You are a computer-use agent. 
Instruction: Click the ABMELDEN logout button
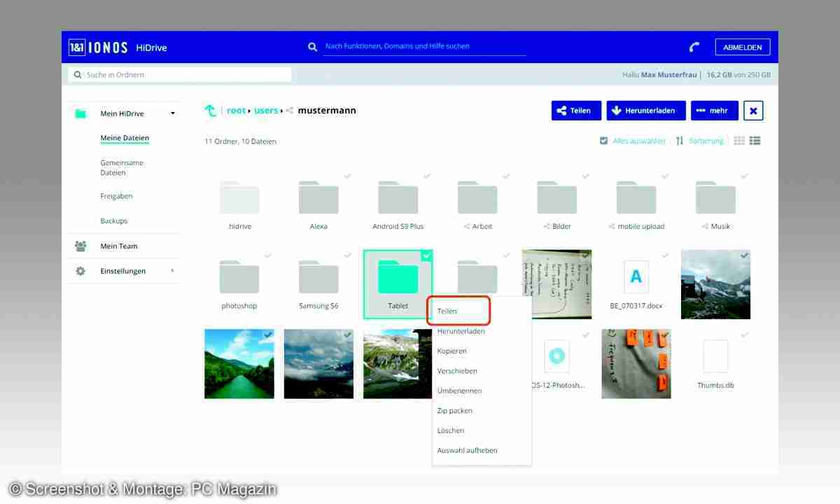point(742,47)
